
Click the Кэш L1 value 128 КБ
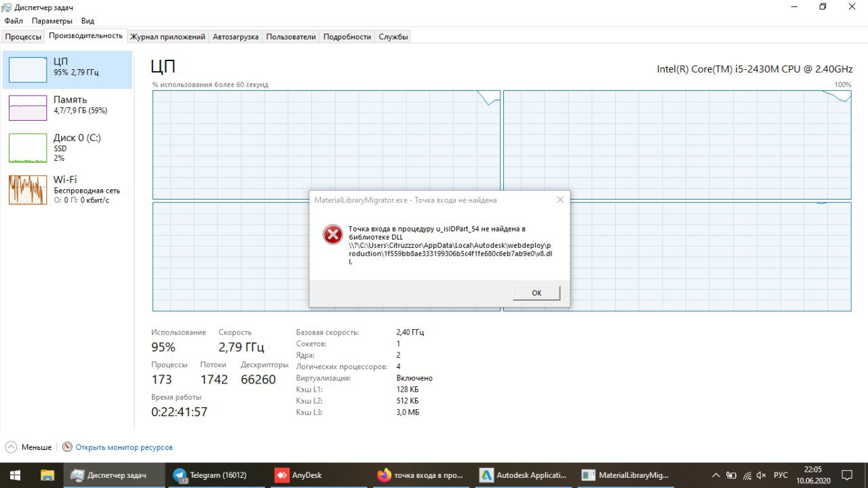408,390
